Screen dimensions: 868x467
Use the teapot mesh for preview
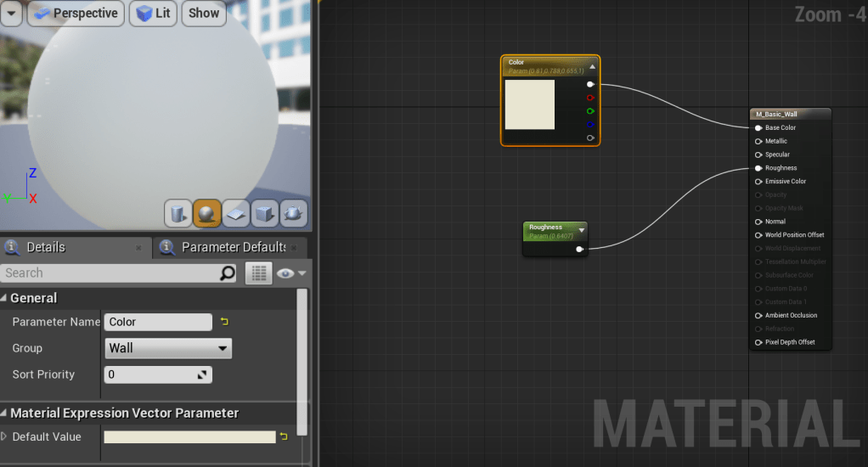pyautogui.click(x=294, y=213)
